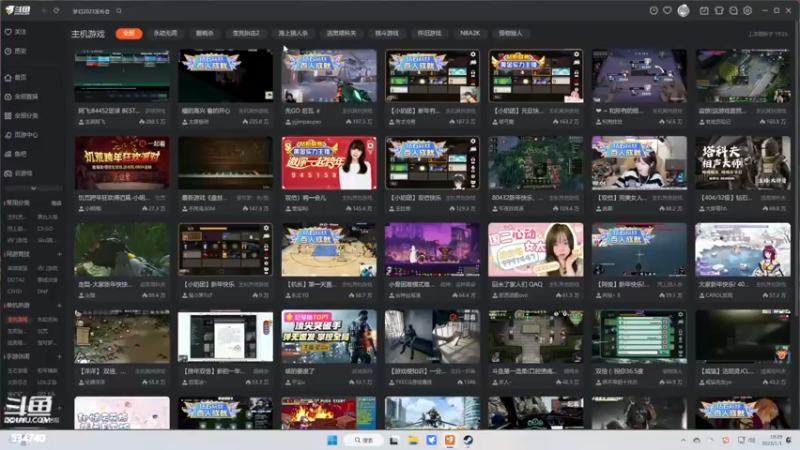
Task: Select DNF in sidebar categories
Action: point(42,292)
